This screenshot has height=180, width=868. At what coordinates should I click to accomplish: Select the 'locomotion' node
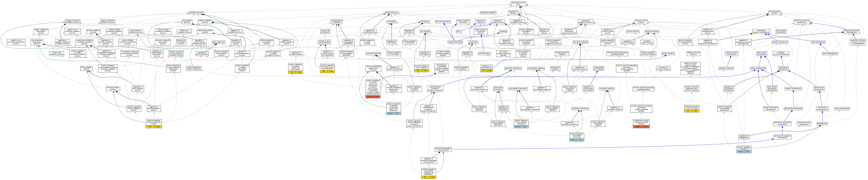pyautogui.click(x=425, y=22)
